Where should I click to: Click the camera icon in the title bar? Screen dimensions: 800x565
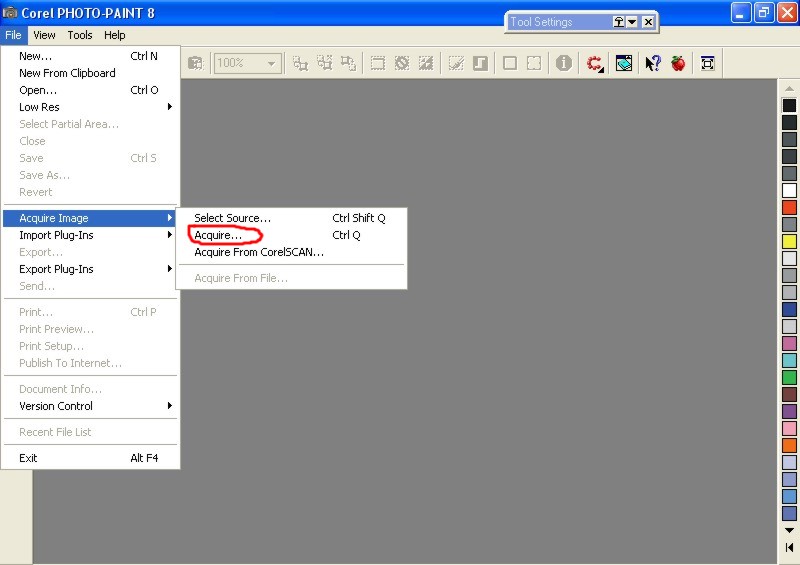coord(9,12)
